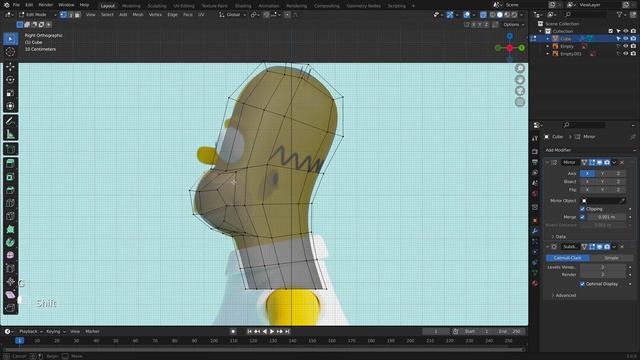The width and height of the screenshot is (640, 360).
Task: Open the Window menu
Action: click(x=66, y=5)
